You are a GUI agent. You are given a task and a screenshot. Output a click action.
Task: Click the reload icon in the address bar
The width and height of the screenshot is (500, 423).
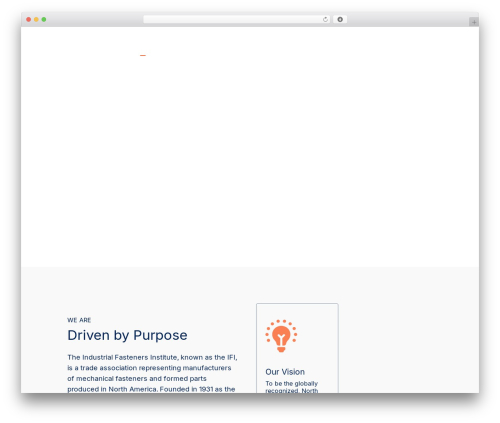tap(325, 20)
